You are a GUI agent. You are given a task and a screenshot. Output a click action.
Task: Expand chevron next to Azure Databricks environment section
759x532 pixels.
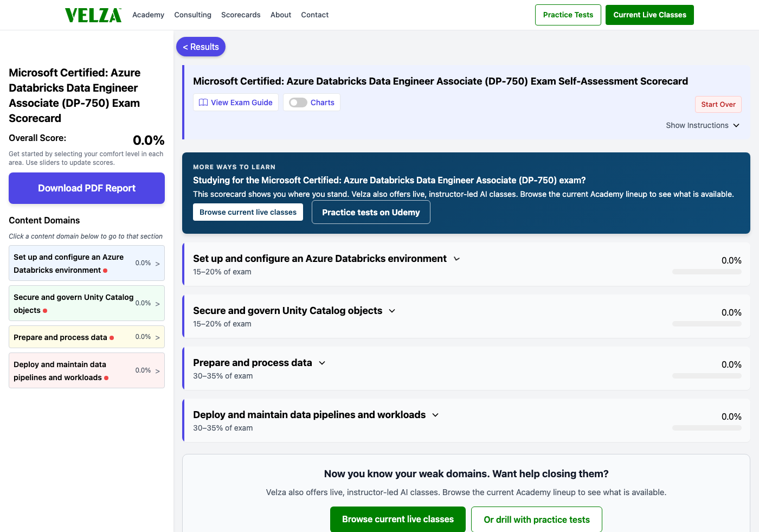[x=456, y=259]
